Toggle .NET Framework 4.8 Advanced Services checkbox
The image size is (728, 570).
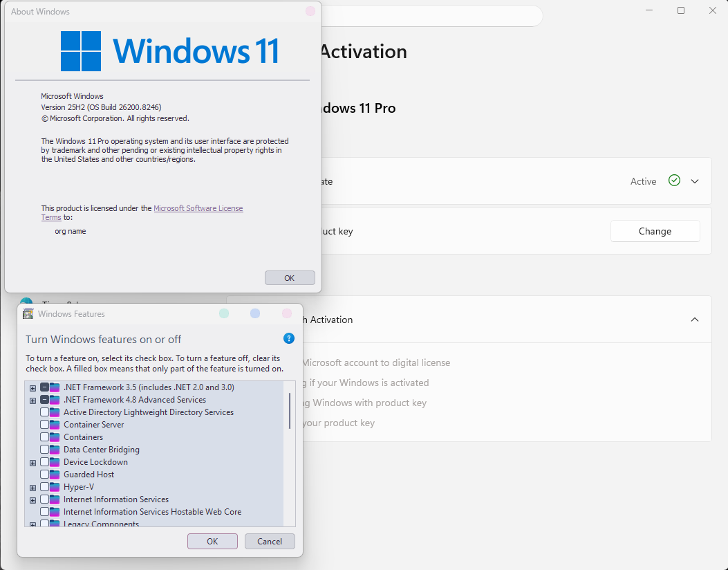[44, 400]
